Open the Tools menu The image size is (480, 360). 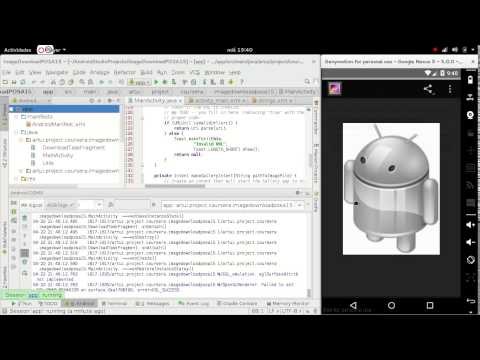(x=178, y=72)
